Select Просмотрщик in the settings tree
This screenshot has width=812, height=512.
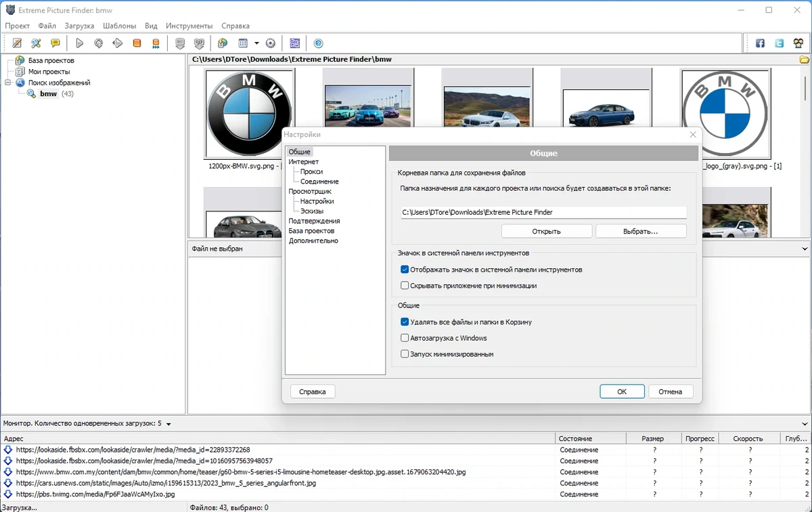[310, 192]
